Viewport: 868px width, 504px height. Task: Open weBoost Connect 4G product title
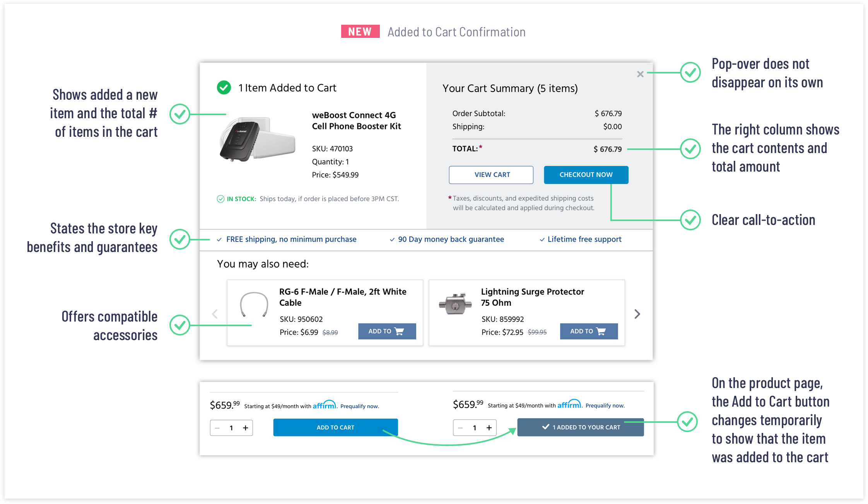[x=356, y=121]
